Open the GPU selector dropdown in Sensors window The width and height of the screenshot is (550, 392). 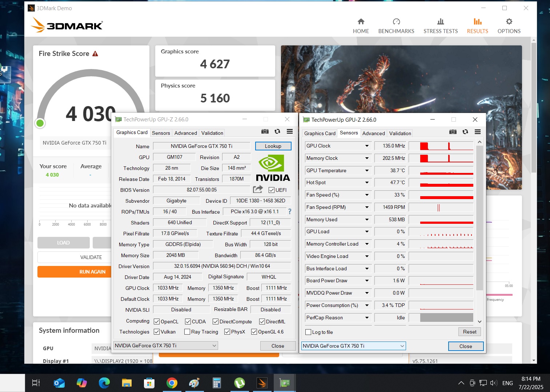(x=353, y=346)
